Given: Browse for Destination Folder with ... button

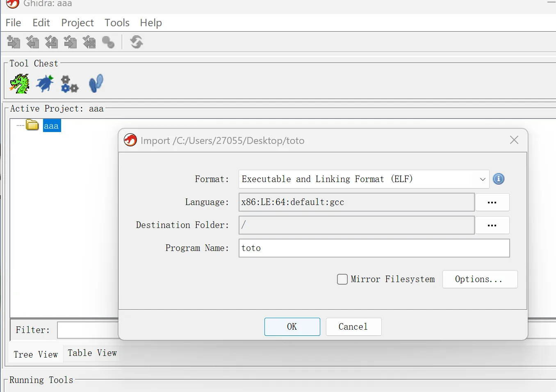Looking at the screenshot, I should point(492,225).
